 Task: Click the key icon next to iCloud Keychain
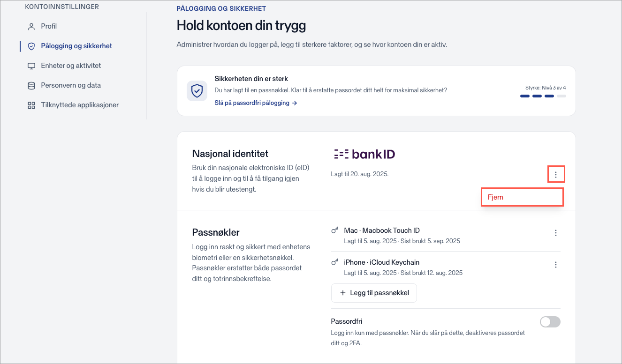tap(335, 262)
